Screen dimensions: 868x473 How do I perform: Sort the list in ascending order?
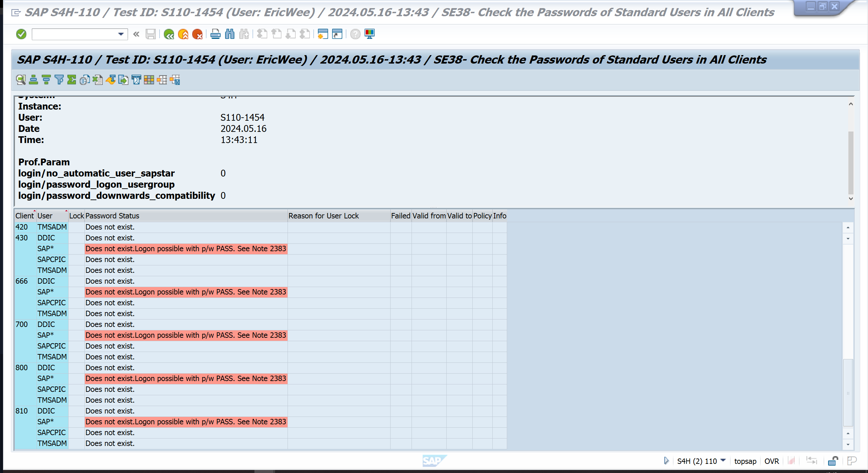[x=33, y=80]
